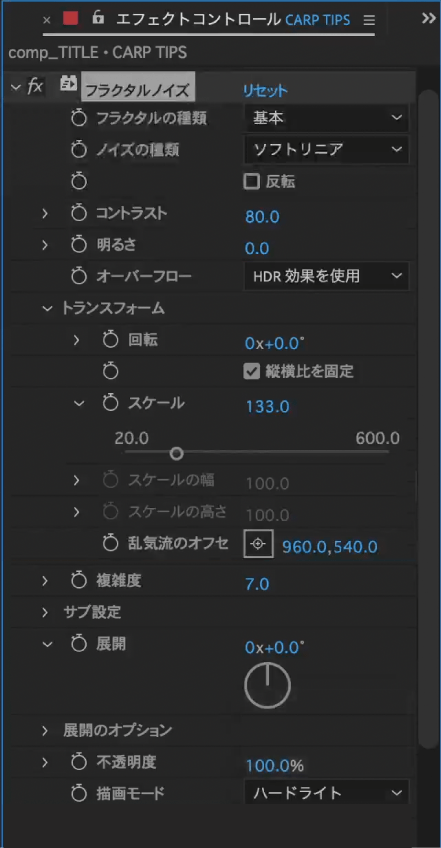Viewport: 441px width, 848px height.
Task: Enable the stopwatch for 複雑度
Action: click(79, 581)
